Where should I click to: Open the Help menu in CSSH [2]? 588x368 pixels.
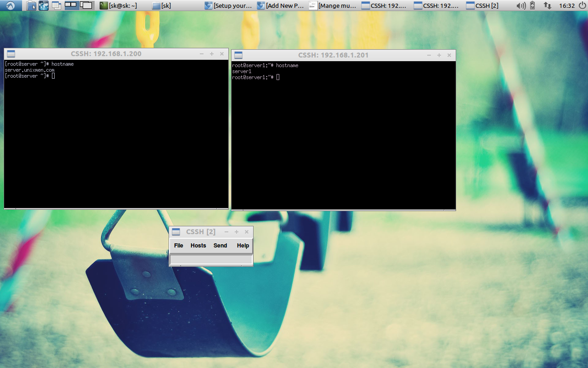point(243,246)
